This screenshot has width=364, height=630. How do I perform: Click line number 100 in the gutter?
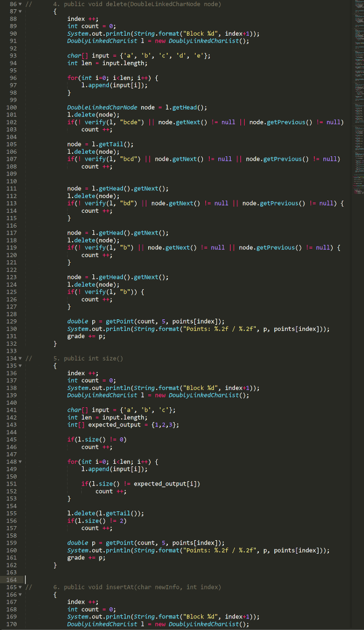pos(12,107)
